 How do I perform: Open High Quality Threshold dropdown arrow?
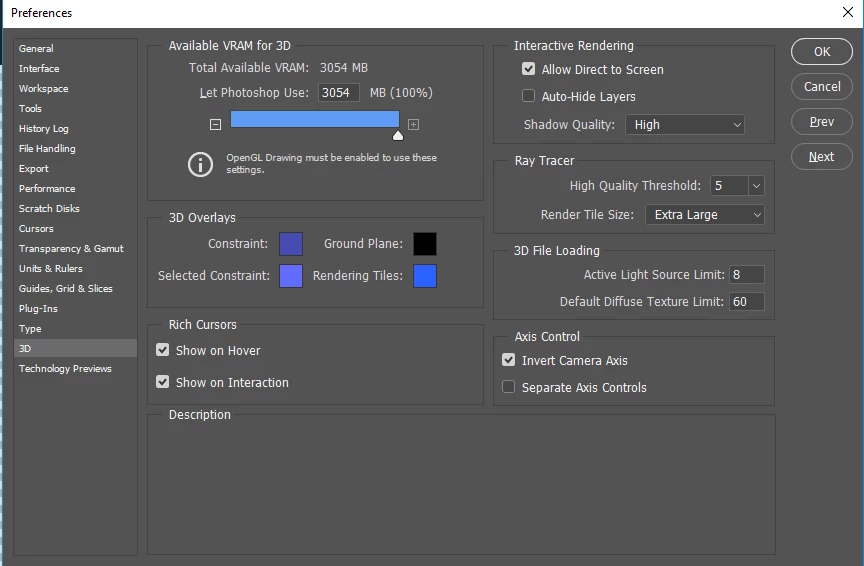(x=756, y=186)
